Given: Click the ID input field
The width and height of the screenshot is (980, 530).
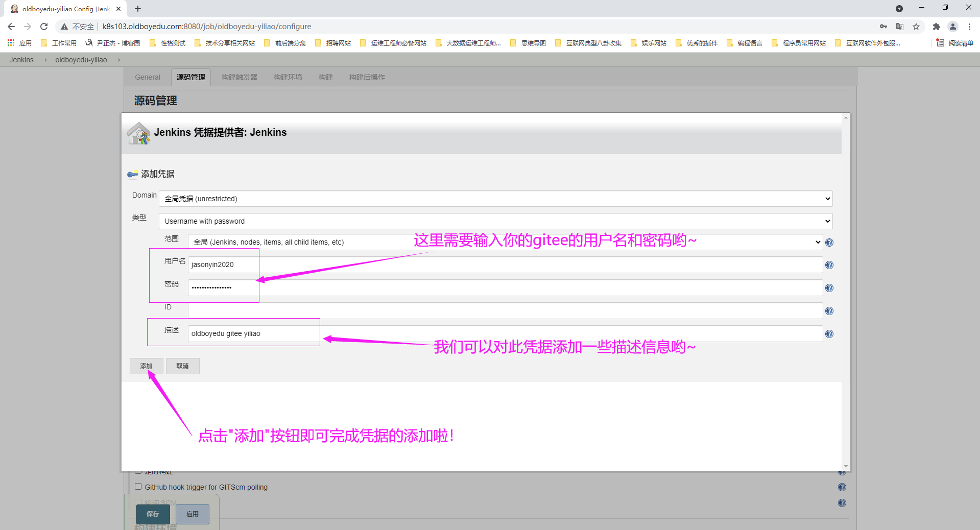Looking at the screenshot, I should tap(505, 310).
